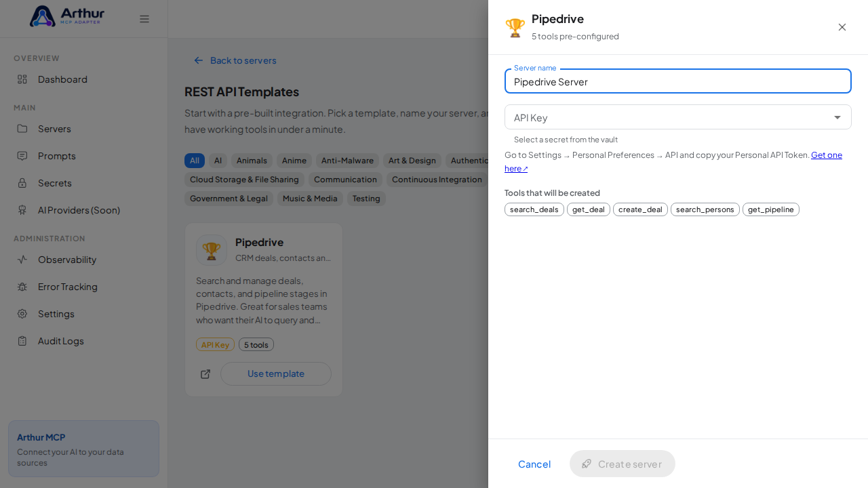
Task: Open Pipedrive external link icon on card
Action: 205,374
